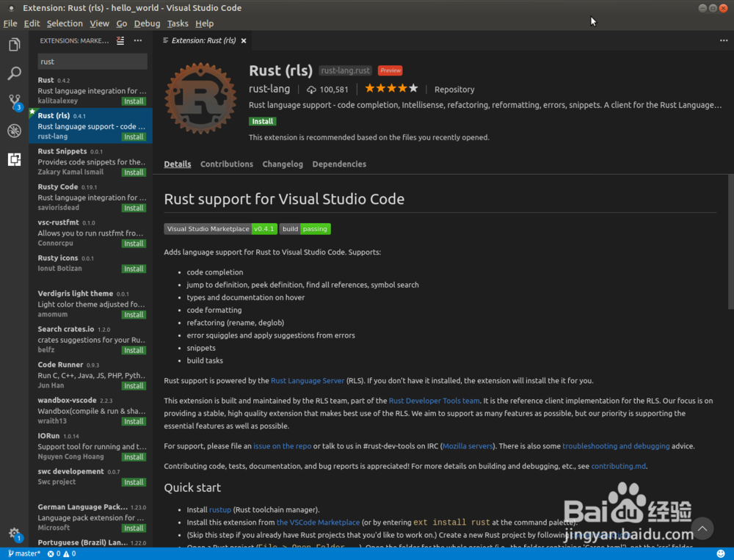Install the Rusty icons extension

click(x=134, y=269)
